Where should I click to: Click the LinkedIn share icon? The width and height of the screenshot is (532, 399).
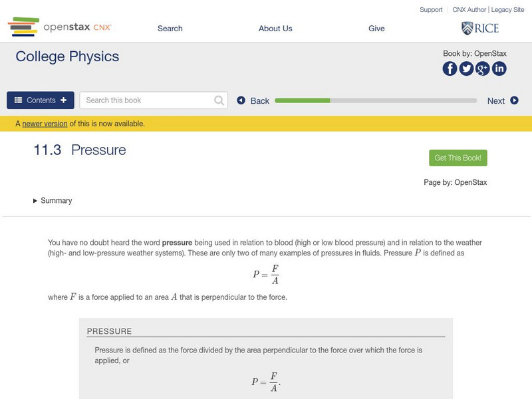tap(499, 68)
